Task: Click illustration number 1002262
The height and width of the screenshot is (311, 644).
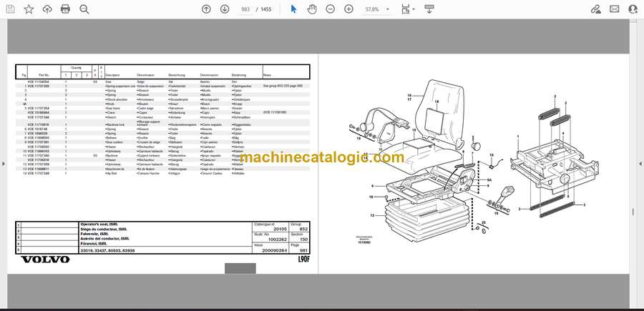Action: pos(278,240)
